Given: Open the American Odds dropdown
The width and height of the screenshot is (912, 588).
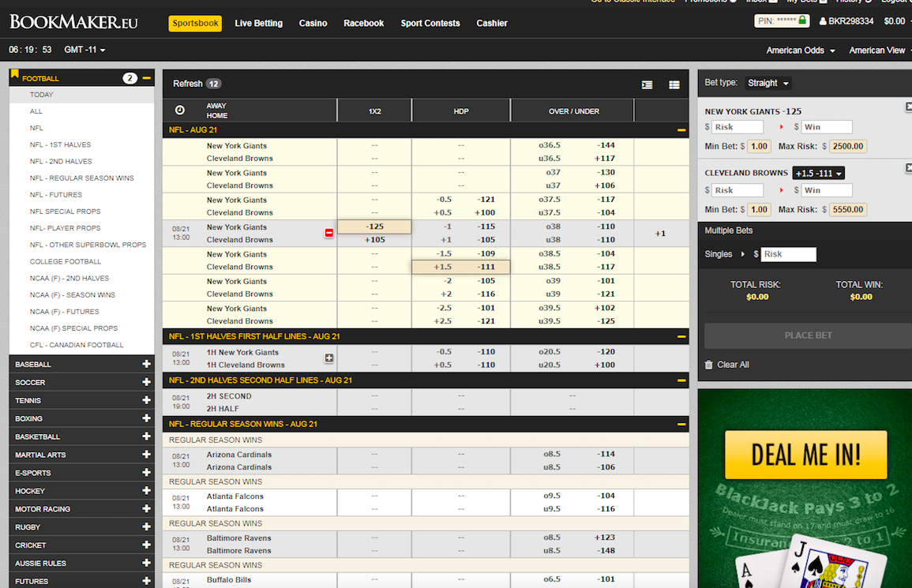Looking at the screenshot, I should (801, 51).
